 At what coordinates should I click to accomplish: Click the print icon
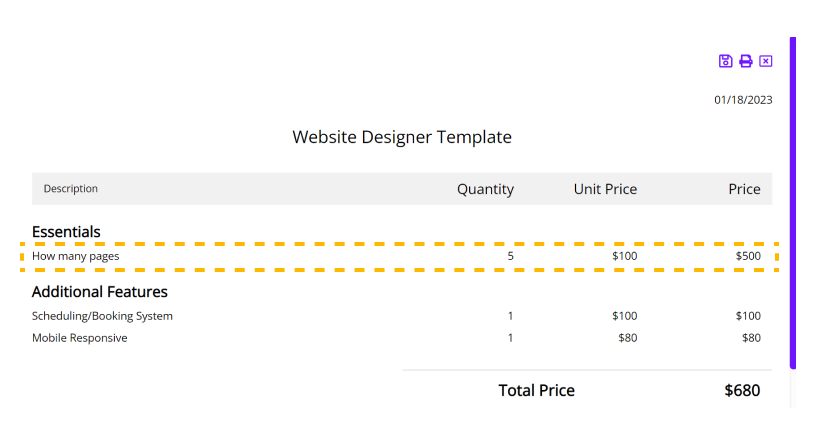point(745,61)
